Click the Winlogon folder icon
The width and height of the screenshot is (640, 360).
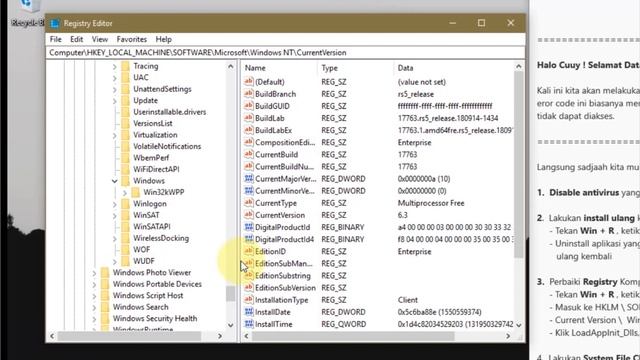point(126,204)
